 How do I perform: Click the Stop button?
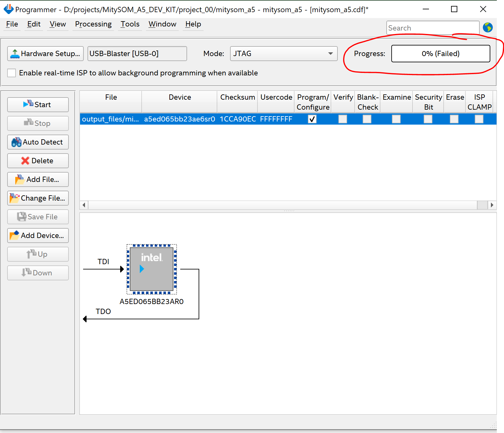click(x=38, y=123)
